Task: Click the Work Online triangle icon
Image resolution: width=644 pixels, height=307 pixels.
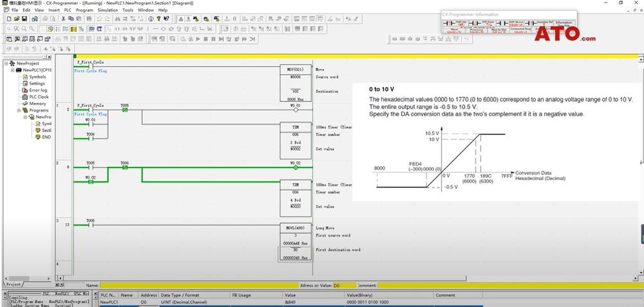Action: 180,19
